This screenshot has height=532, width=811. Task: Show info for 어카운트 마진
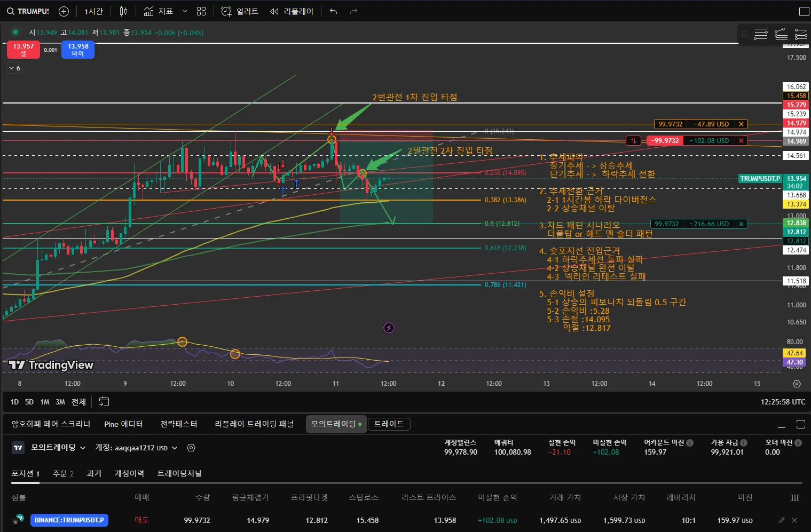tap(690, 443)
